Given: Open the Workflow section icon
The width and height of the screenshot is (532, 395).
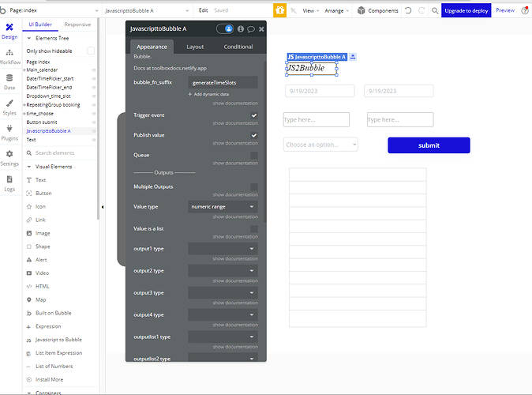Looking at the screenshot, I should tap(9, 53).
